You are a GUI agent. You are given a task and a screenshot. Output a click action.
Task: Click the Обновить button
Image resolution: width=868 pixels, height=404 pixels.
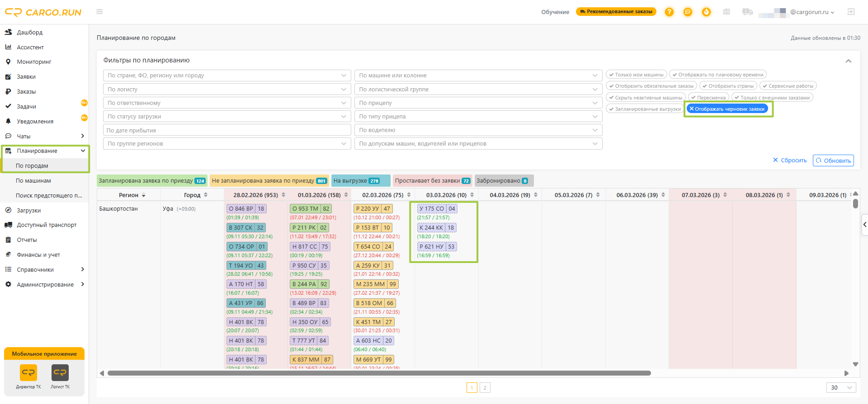833,160
